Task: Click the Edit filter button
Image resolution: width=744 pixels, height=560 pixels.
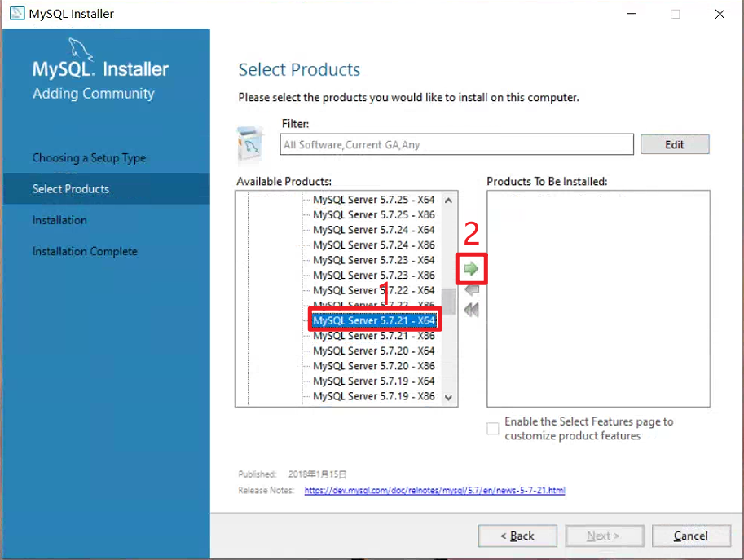Action: click(675, 144)
